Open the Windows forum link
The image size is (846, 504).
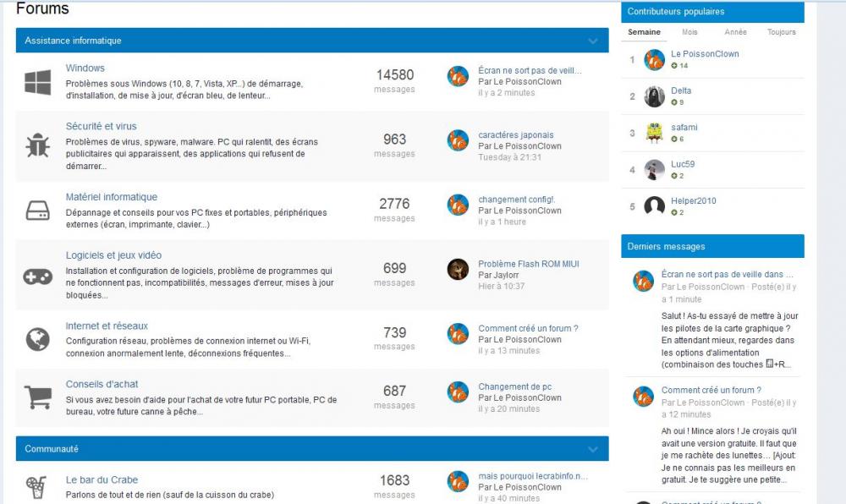coord(85,68)
